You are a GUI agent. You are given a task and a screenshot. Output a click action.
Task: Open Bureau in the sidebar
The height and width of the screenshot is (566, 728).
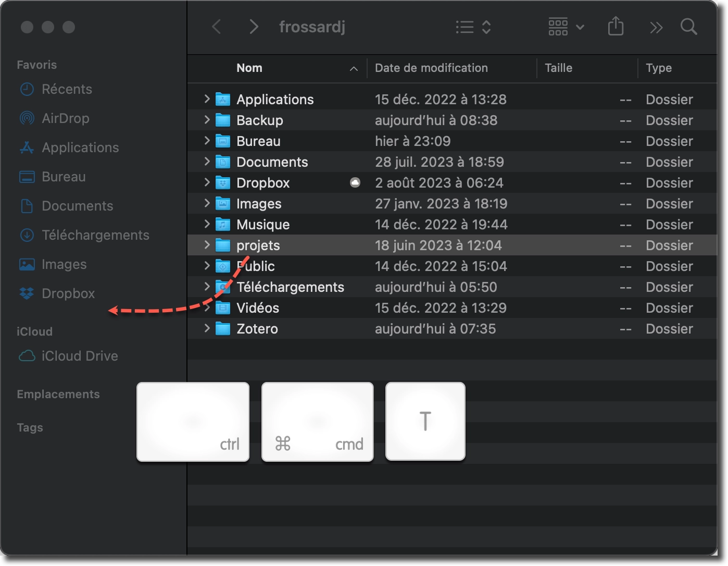(x=52, y=177)
